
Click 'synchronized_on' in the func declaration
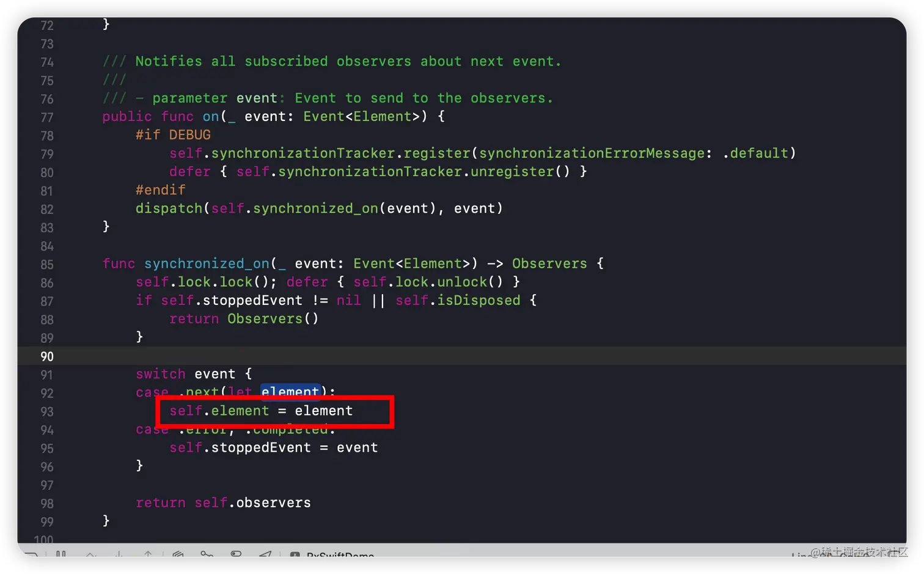pyautogui.click(x=207, y=263)
